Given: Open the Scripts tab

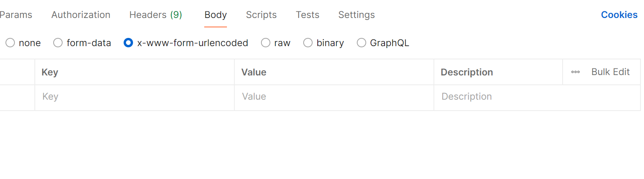Looking at the screenshot, I should 261,15.
